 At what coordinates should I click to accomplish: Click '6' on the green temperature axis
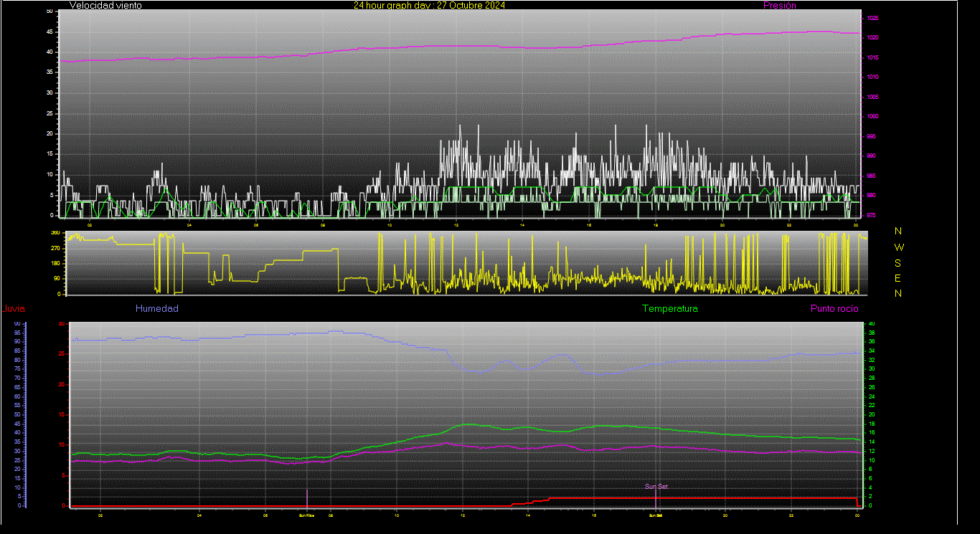(871, 478)
